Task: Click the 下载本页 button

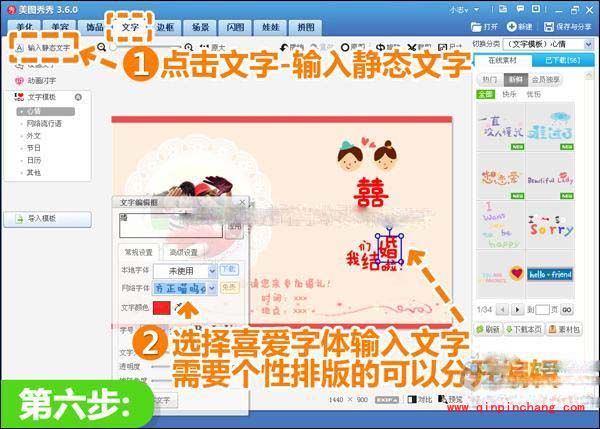Action: coord(524,329)
